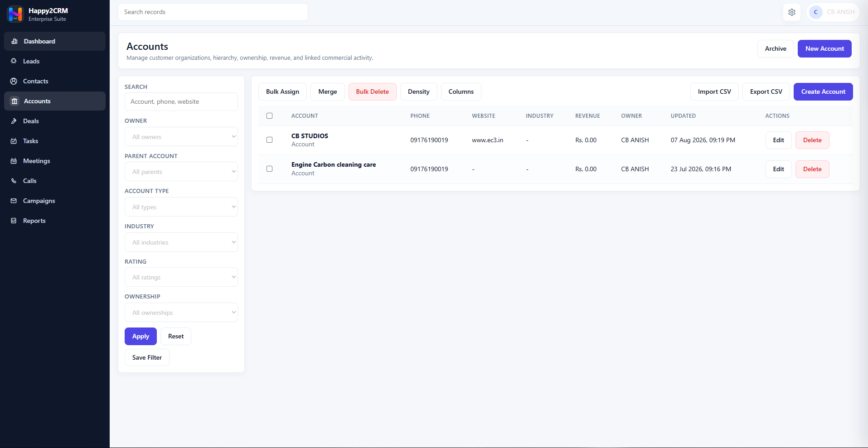Click the Happy2CRM logo icon
The image size is (868, 448).
click(x=15, y=14)
